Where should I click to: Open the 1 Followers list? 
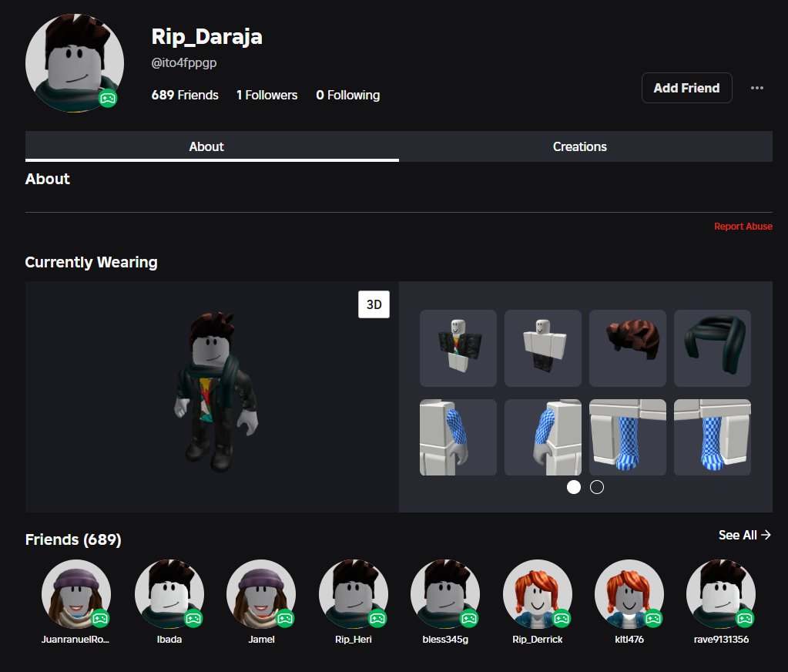tap(267, 95)
